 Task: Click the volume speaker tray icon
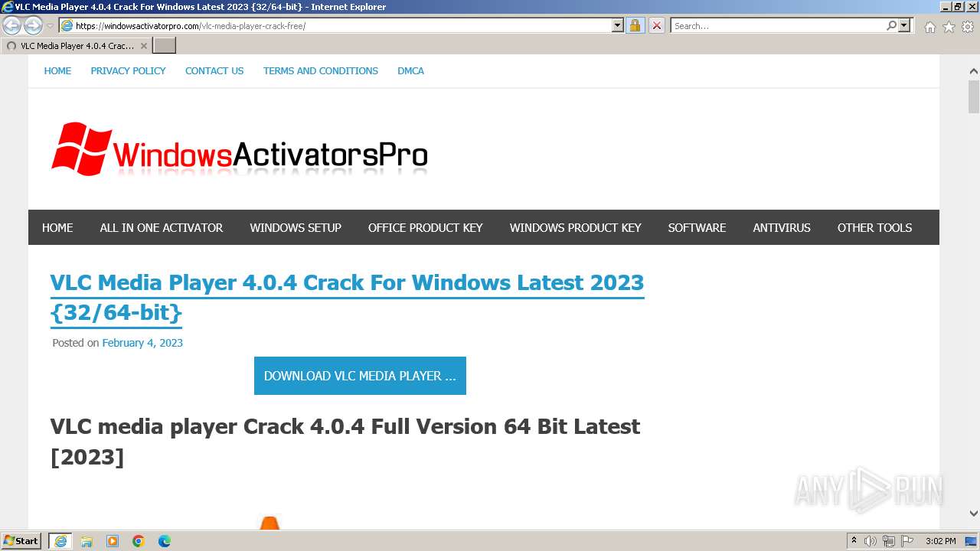871,541
